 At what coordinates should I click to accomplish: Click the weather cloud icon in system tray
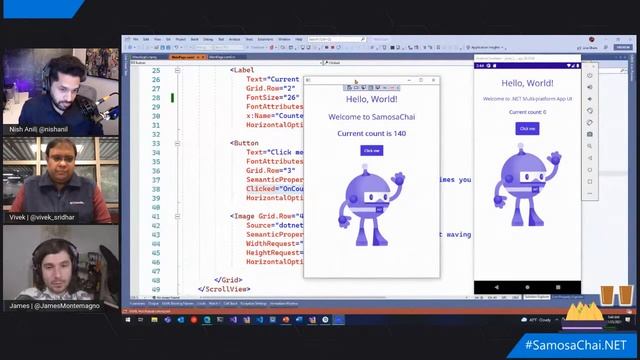pos(524,320)
